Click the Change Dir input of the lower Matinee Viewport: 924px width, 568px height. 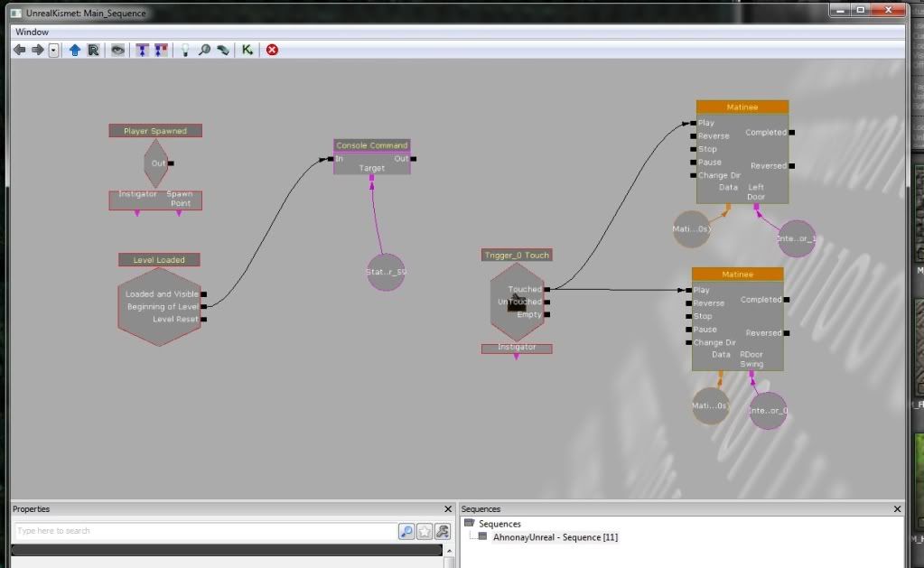689,342
